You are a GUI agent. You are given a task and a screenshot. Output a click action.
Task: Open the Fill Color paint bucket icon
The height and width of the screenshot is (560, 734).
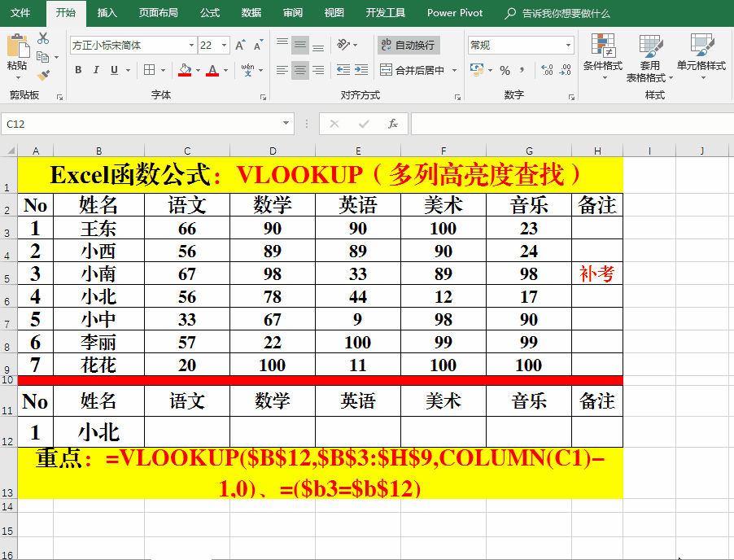tap(183, 69)
